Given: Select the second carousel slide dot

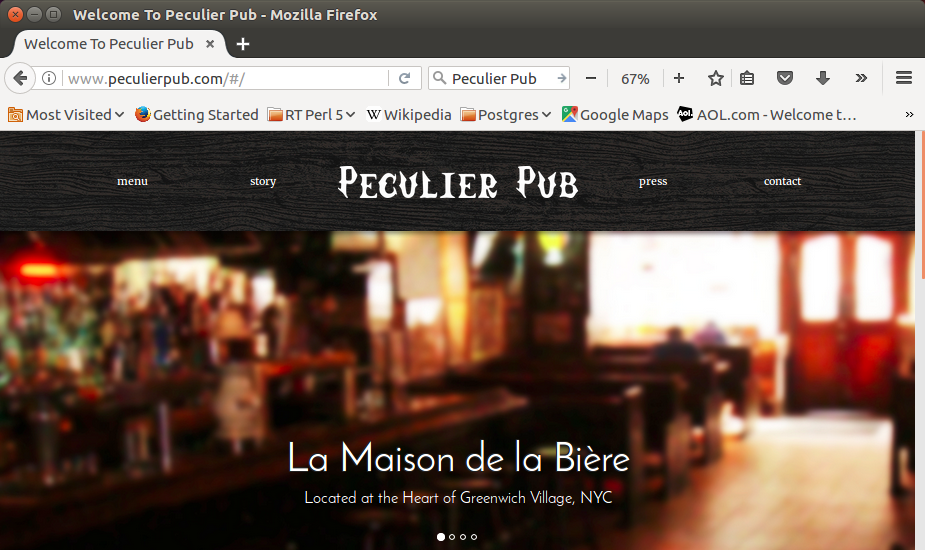Looking at the screenshot, I should (x=452, y=537).
